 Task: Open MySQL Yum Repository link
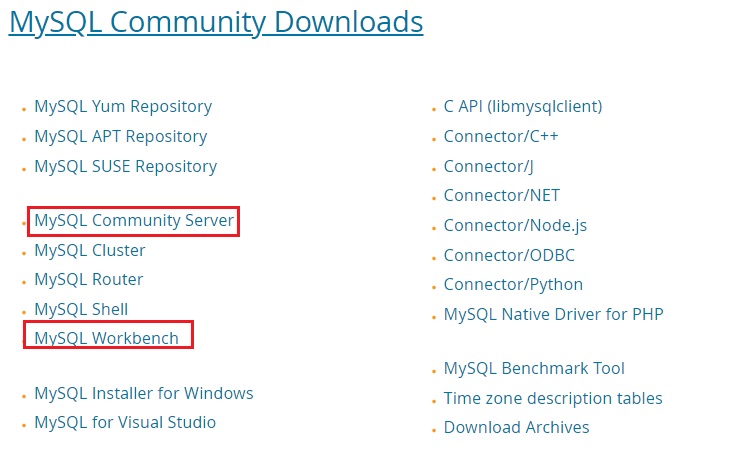pyautogui.click(x=123, y=107)
